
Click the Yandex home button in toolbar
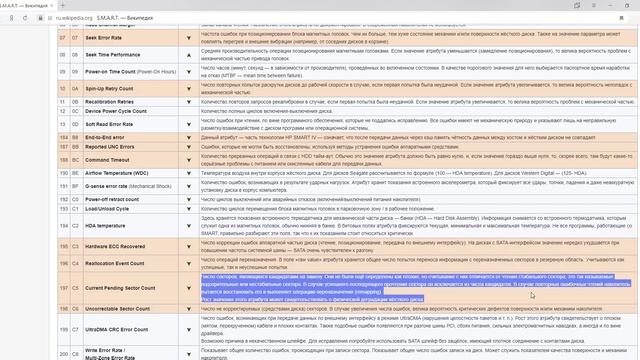tap(11, 18)
